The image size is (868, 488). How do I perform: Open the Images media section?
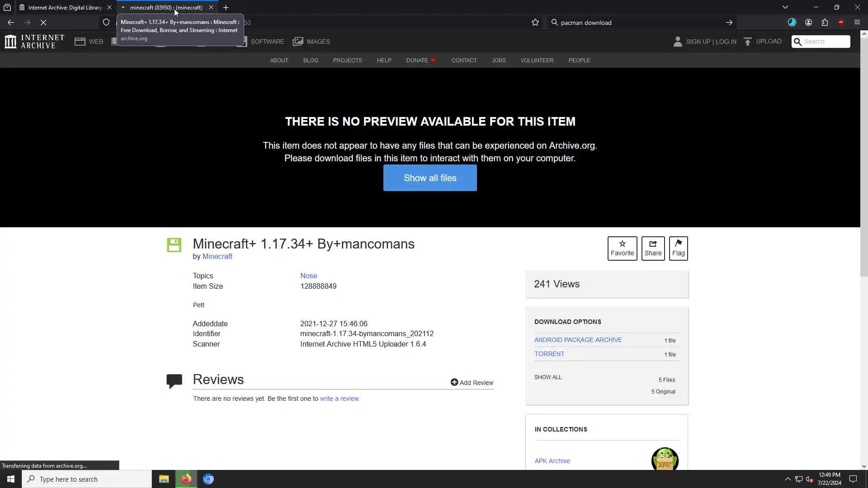(x=311, y=42)
